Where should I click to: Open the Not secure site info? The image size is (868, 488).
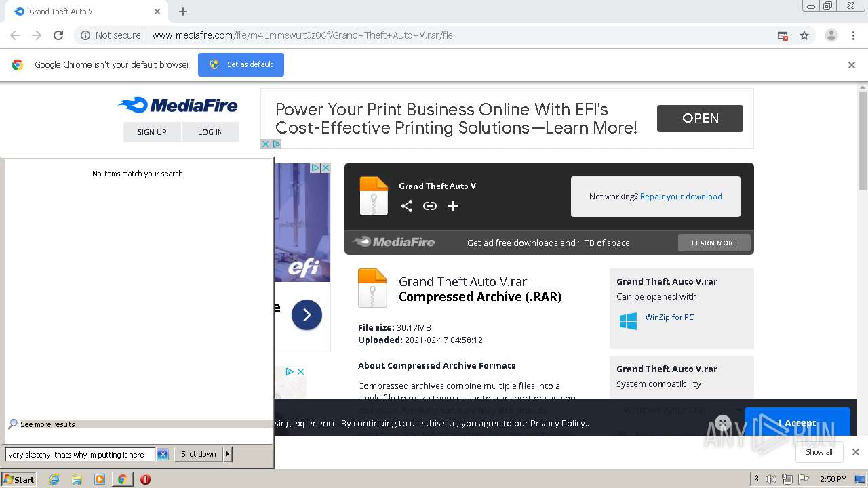pos(111,35)
